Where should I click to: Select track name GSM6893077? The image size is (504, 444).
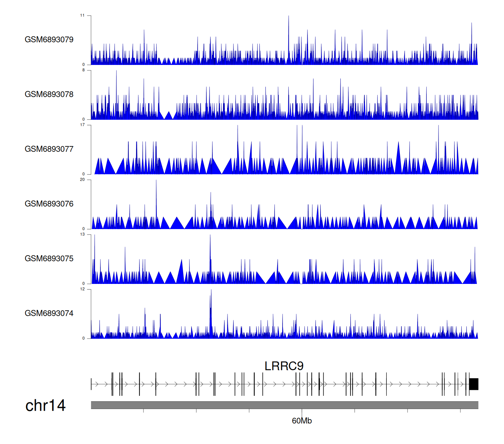click(x=49, y=149)
